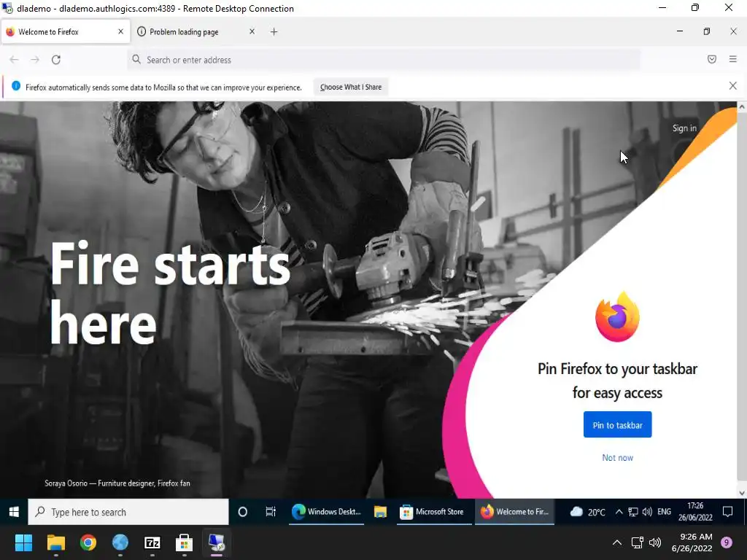Open local clock showing 9:26 AM
This screenshot has width=747, height=560.
692,542
